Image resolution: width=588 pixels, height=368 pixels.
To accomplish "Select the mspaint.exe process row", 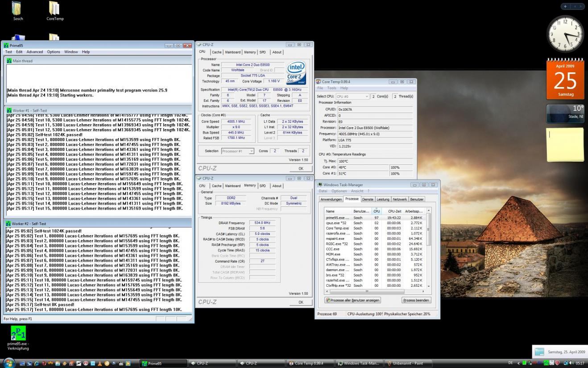I will [375, 238].
